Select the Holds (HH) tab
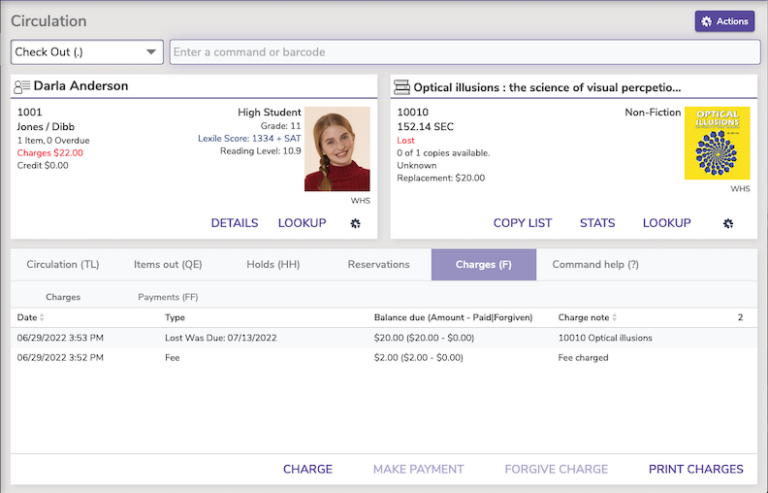This screenshot has height=493, width=768. (x=273, y=264)
